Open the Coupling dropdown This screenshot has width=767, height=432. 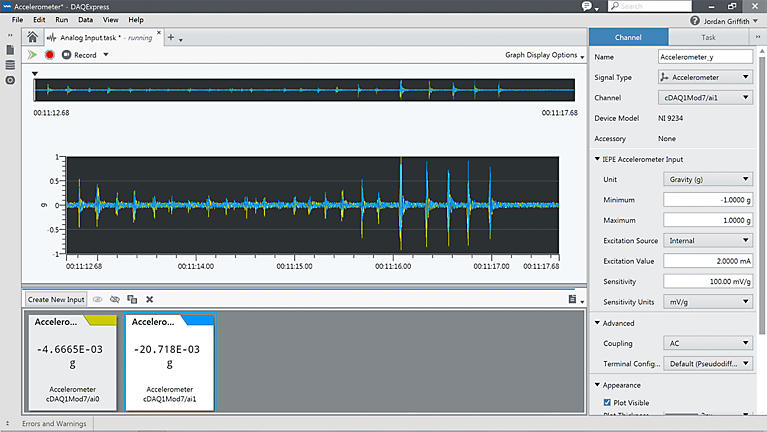click(x=706, y=343)
